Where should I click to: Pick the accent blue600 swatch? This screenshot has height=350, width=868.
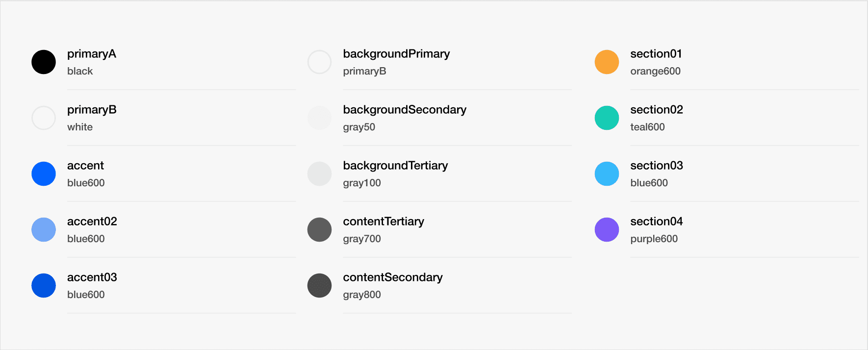click(x=44, y=174)
